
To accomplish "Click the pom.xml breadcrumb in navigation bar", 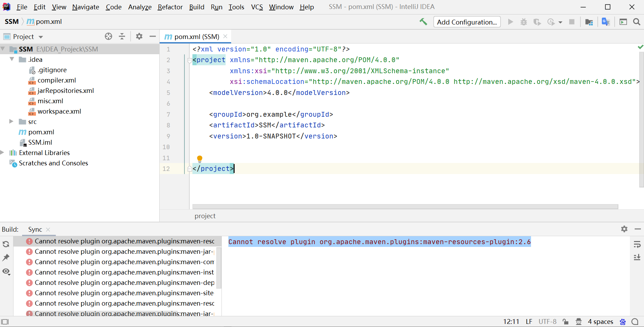I will click(x=45, y=21).
